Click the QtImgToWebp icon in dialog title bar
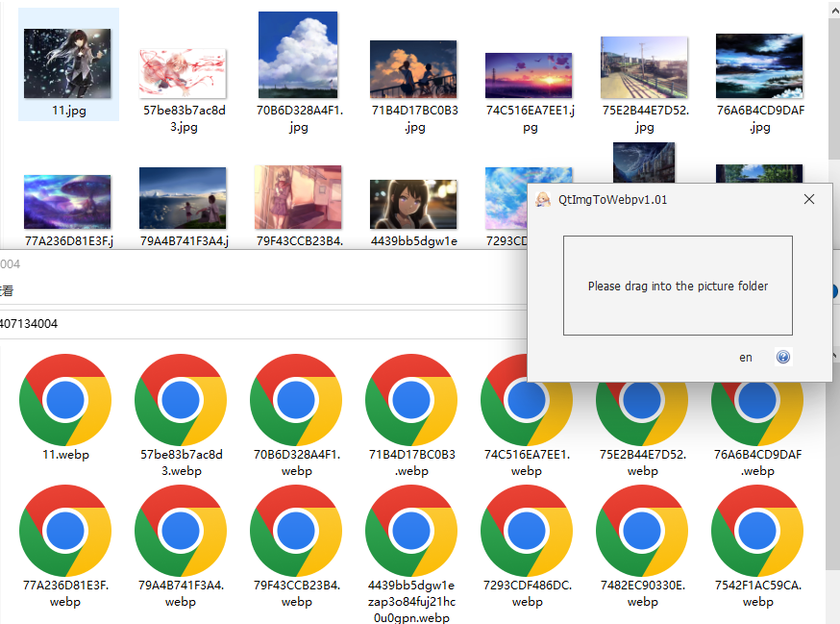The width and height of the screenshot is (840, 624). click(x=540, y=200)
